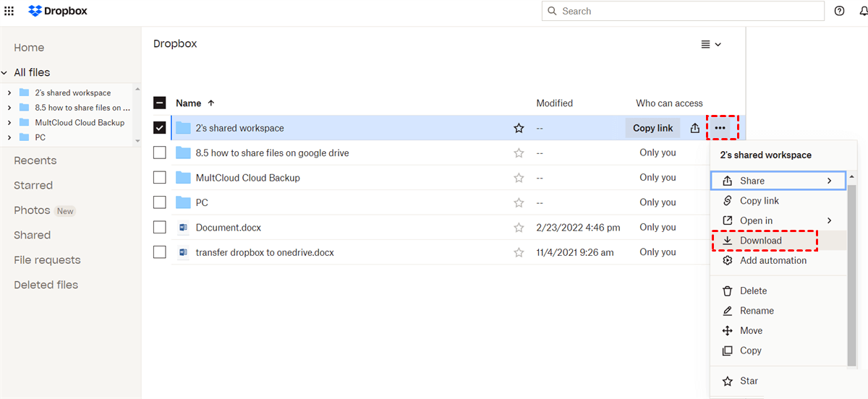868x399 pixels.
Task: Click the Dropbox logo
Action: tap(57, 11)
